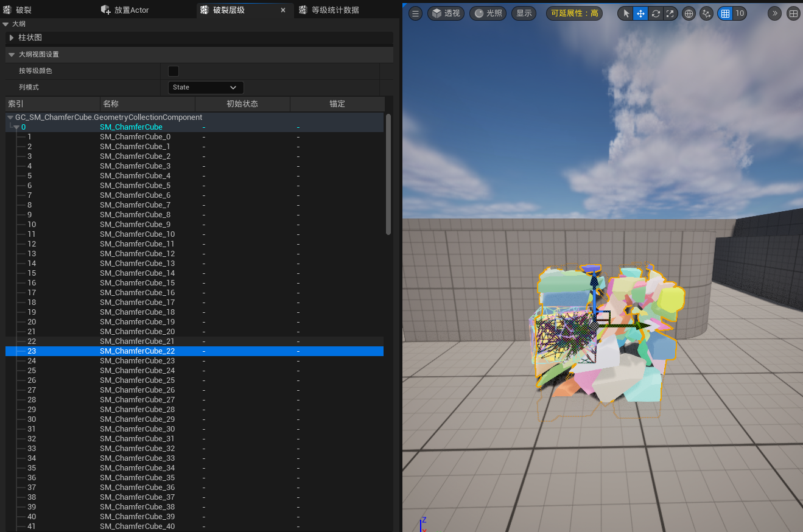Collapse the index 0 SM_ChamferCube tree node
The height and width of the screenshot is (532, 803).
tap(16, 127)
